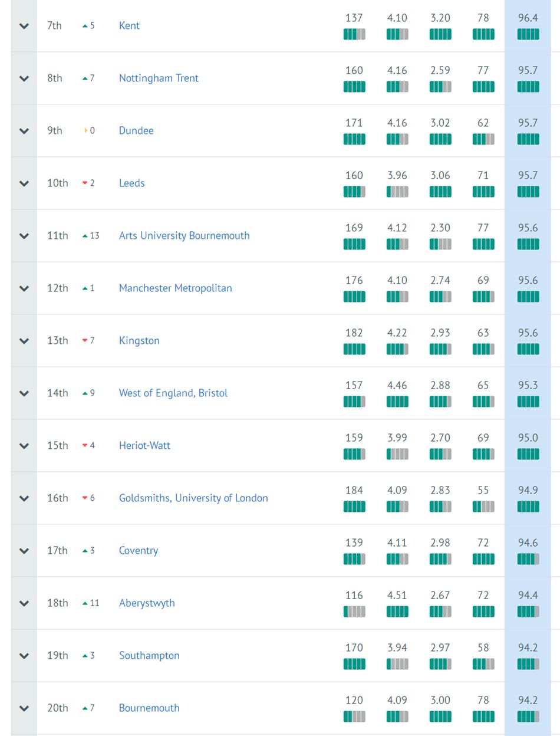Click the bar gauge under 3.96 in Leeds row
Image resolution: width=560 pixels, height=736 pixels.
point(397,192)
